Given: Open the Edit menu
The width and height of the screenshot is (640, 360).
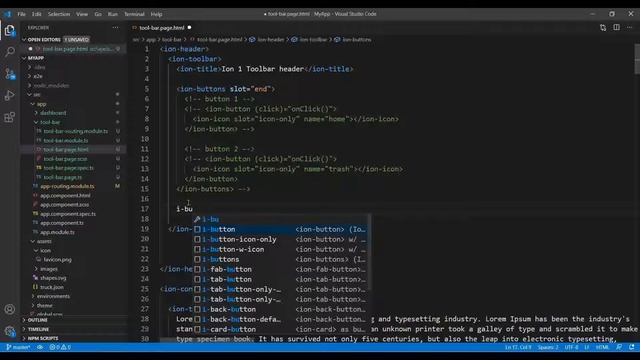Looking at the screenshot, I should click(x=37, y=14).
